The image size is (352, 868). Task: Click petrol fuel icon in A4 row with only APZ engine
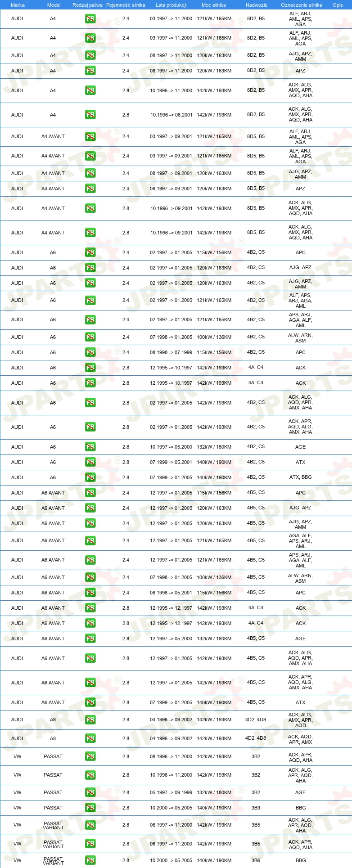(90, 71)
